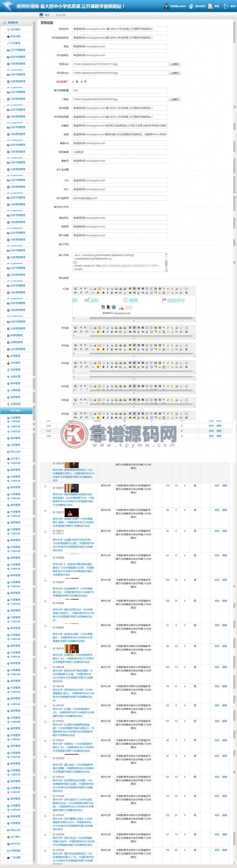Click the video thumbnail for ID:188272
Viewport: 237px width, 868px height.
tap(72, 512)
